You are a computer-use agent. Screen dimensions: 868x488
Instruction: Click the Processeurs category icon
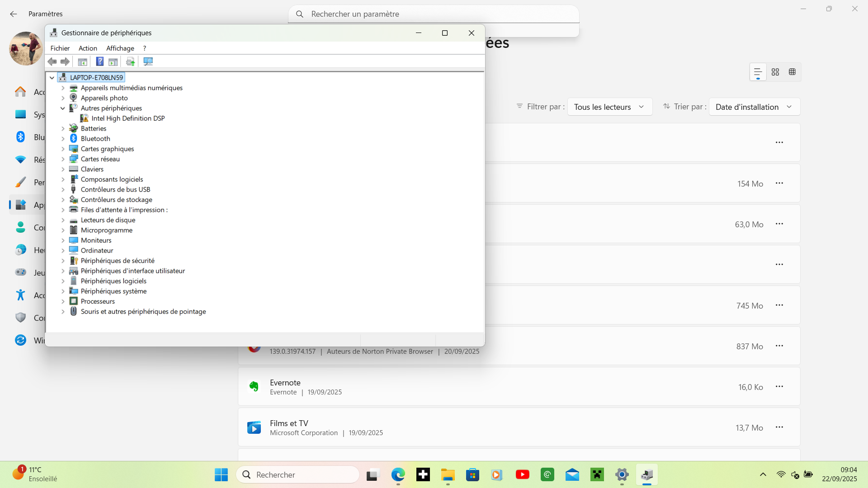[74, 301]
